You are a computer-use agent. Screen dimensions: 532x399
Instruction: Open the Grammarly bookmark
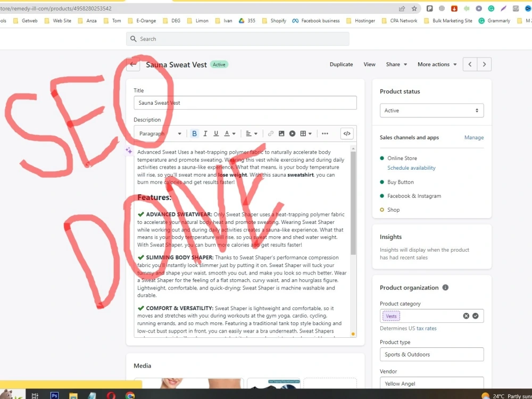tap(494, 21)
